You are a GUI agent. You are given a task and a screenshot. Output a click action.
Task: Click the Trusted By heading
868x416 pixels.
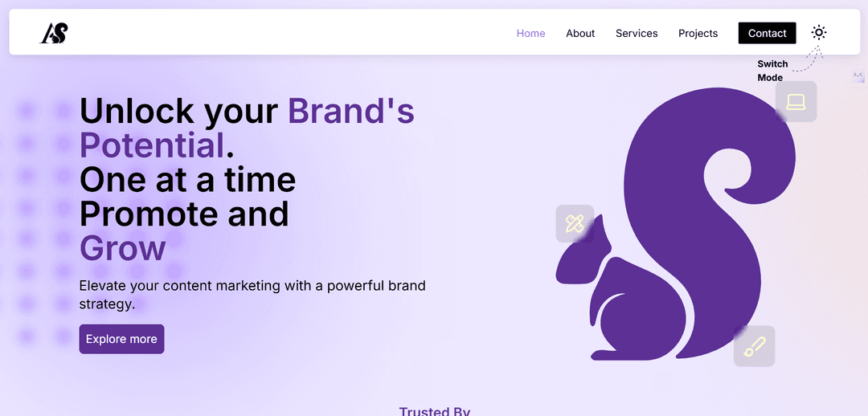434,410
